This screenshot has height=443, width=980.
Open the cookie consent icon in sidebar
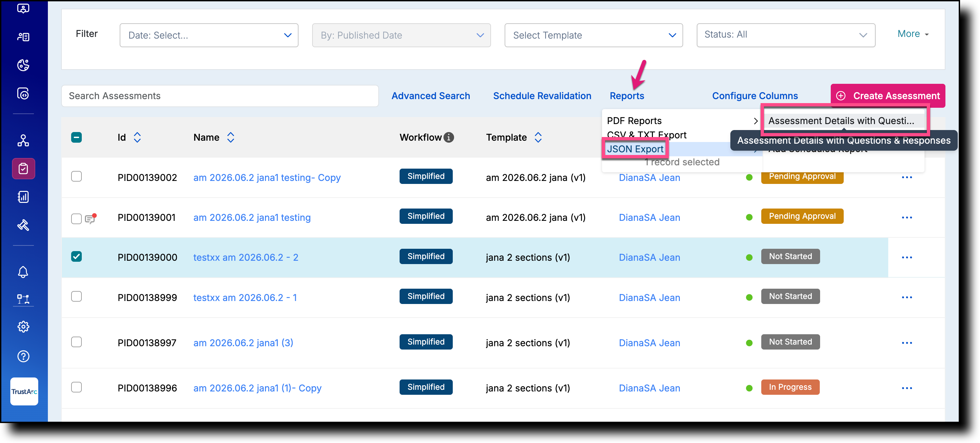(23, 65)
